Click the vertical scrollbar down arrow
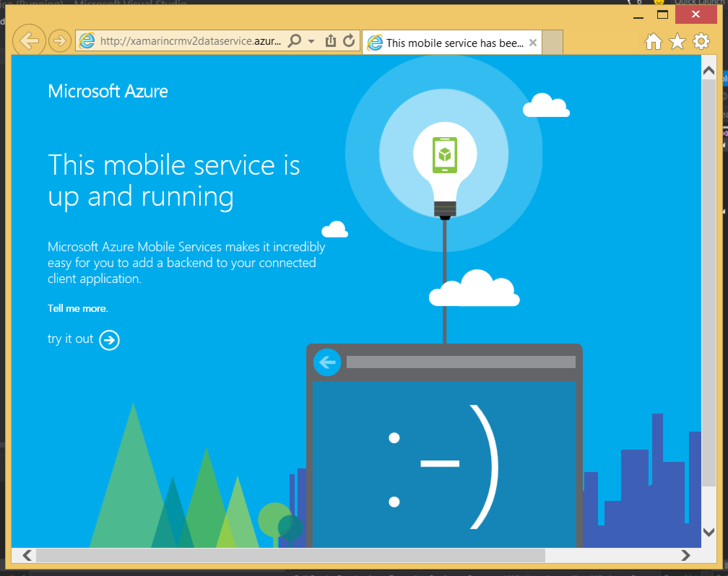The width and height of the screenshot is (728, 576). click(x=709, y=532)
